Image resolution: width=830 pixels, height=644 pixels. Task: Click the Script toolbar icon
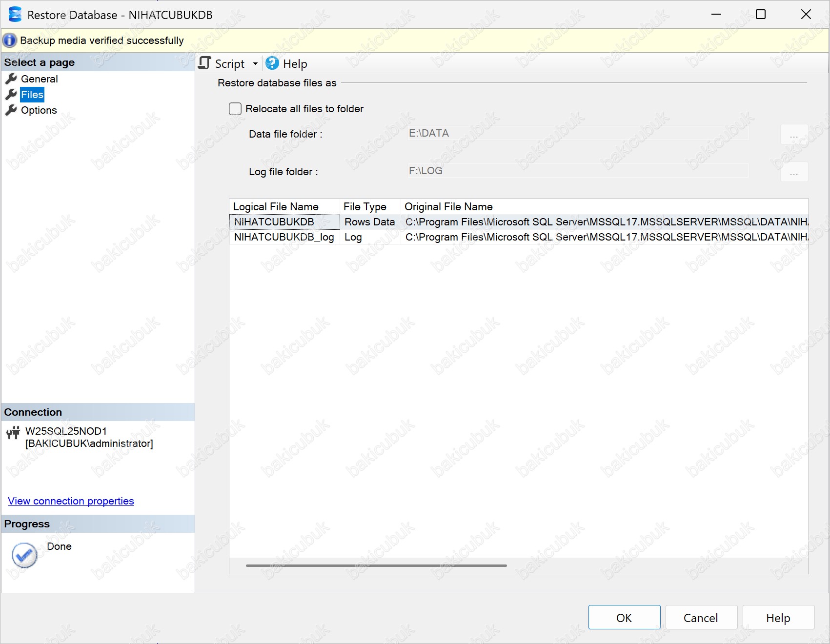coord(205,63)
